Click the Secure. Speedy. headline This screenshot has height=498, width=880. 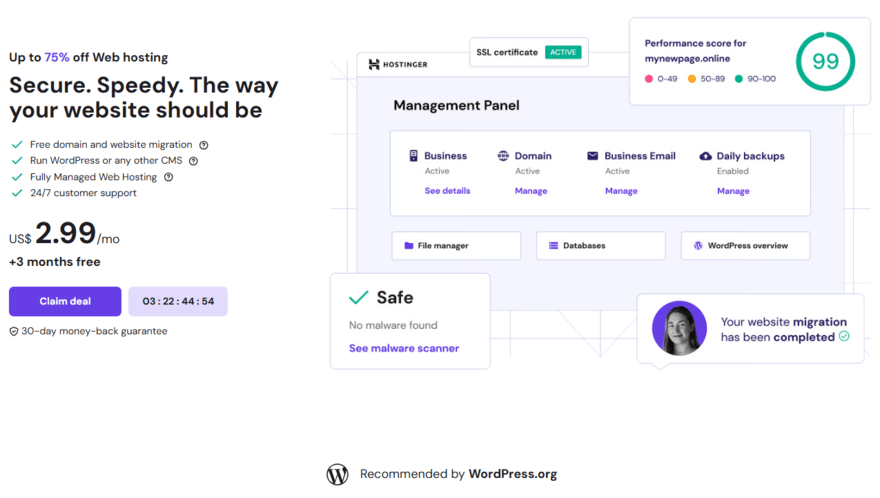[x=144, y=98]
